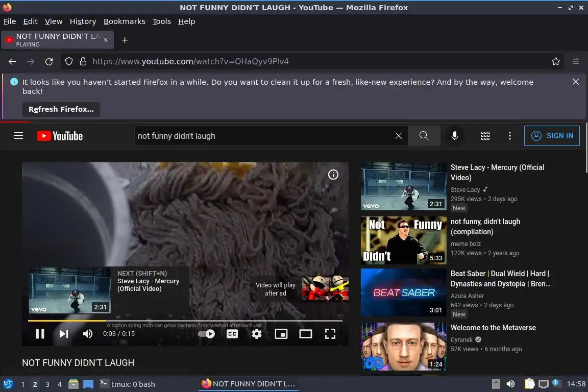
Task: Switch to workspace 3 in taskbar
Action: (47, 384)
